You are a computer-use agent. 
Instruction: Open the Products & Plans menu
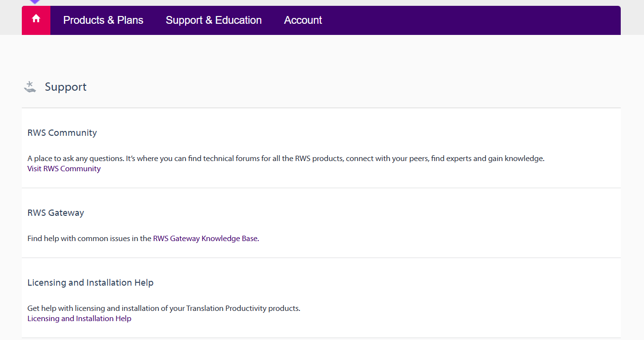[x=103, y=20]
